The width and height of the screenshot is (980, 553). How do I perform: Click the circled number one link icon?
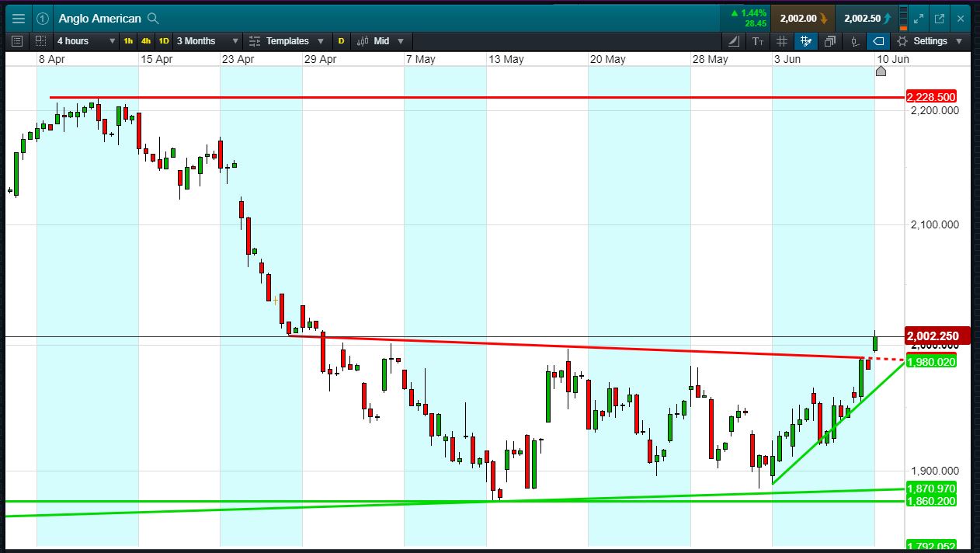click(43, 19)
